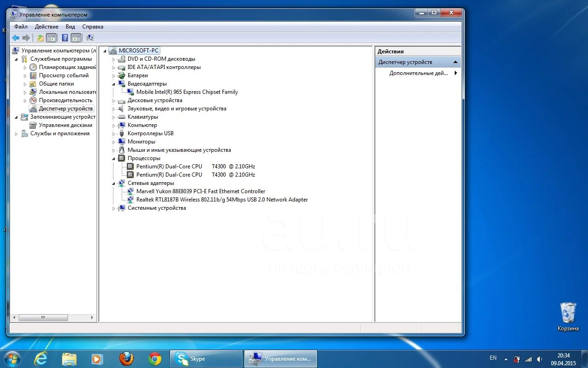Click the Производительность icon
Image resolution: width=588 pixels, height=368 pixels.
33,100
